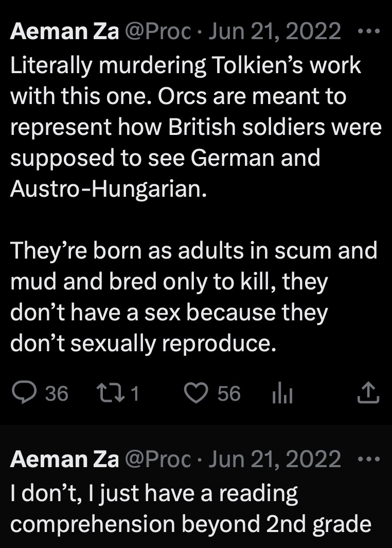This screenshot has width=392, height=548.
Task: Tap the retweet arrows icon
Action: tap(109, 393)
